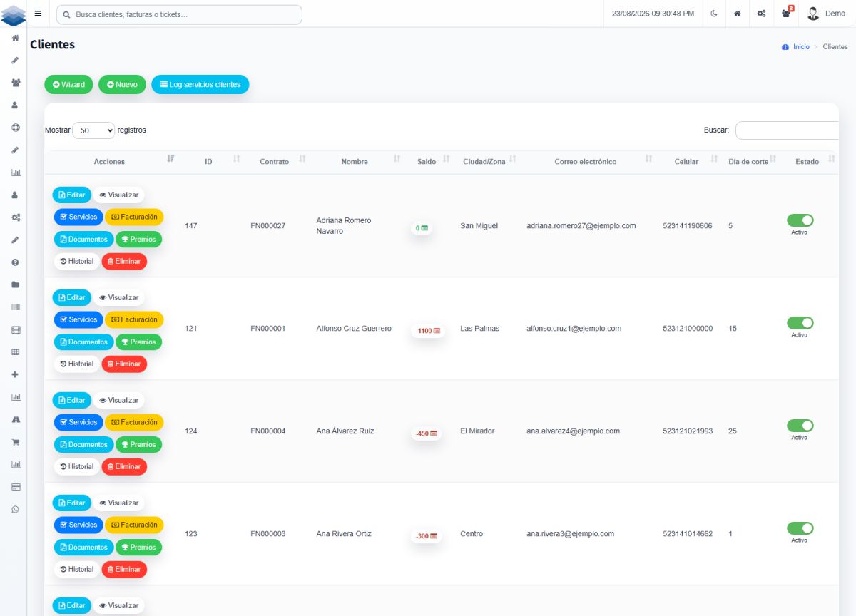Sort the table by the Nombre column

355,162
